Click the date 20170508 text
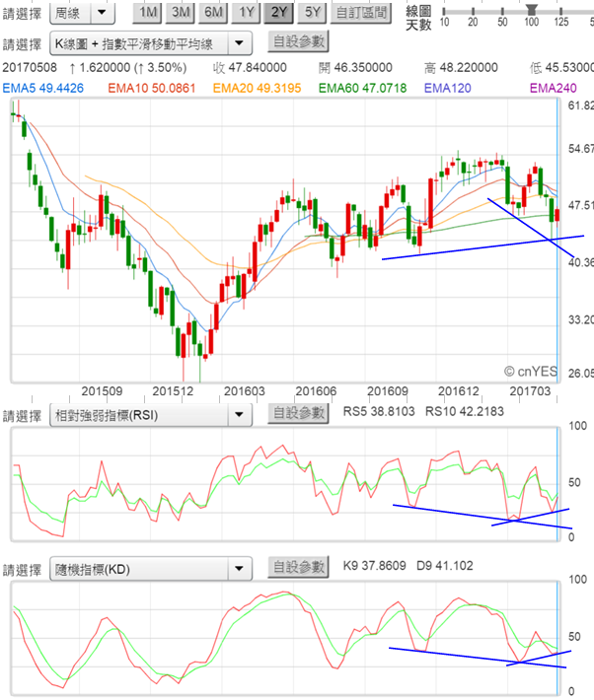This screenshot has width=594, height=700. pos(30,68)
